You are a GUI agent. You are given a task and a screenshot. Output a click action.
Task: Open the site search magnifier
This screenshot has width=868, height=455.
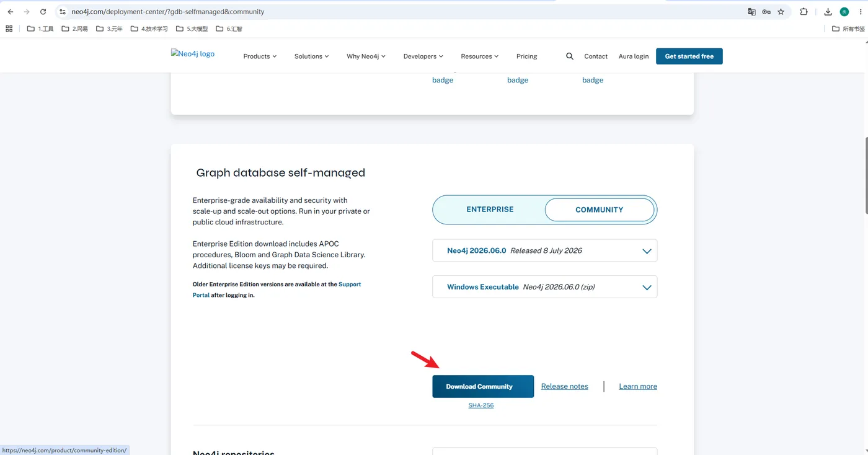tap(570, 56)
